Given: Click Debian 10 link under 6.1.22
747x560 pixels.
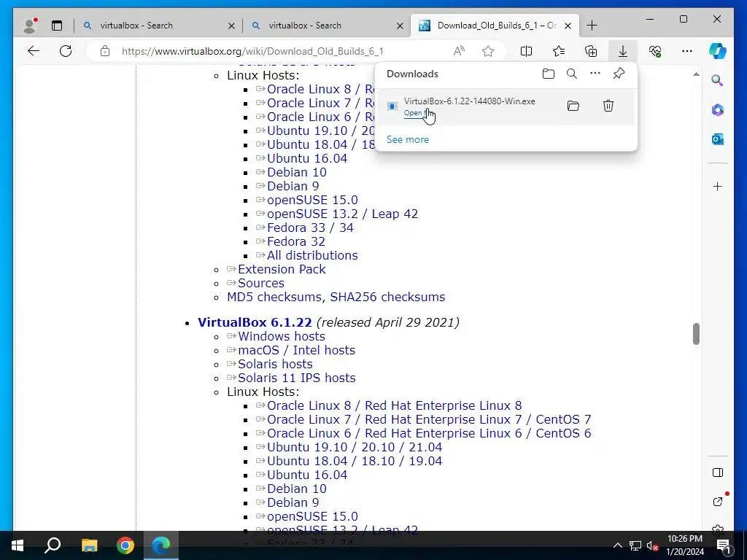Looking at the screenshot, I should coord(297,489).
